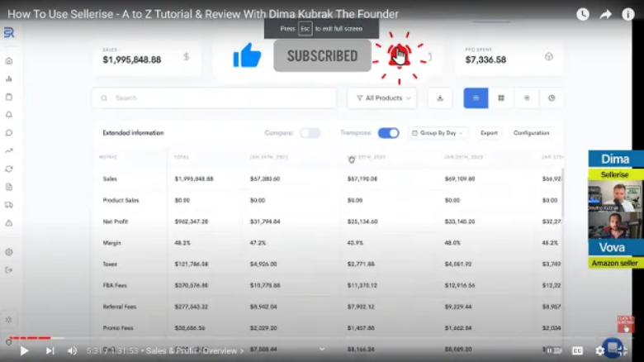Click the red notification bell overlay

coord(400,56)
